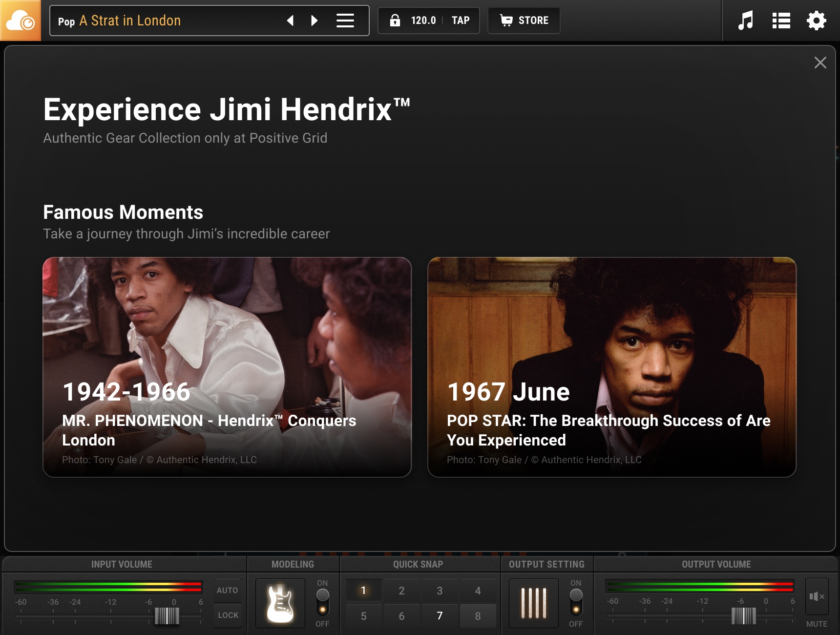The height and width of the screenshot is (635, 840).
Task: Toggle the tempo lock icon
Action: click(395, 21)
